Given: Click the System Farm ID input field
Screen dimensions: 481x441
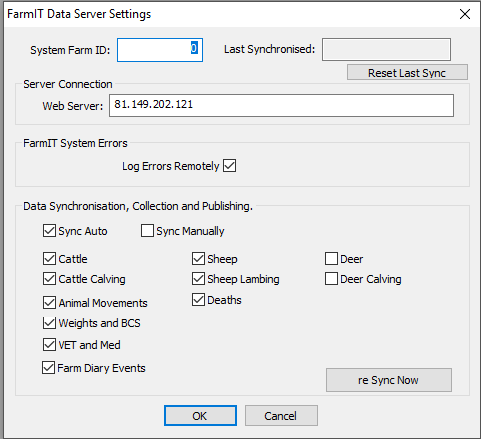Looking at the screenshot, I should [x=160, y=50].
